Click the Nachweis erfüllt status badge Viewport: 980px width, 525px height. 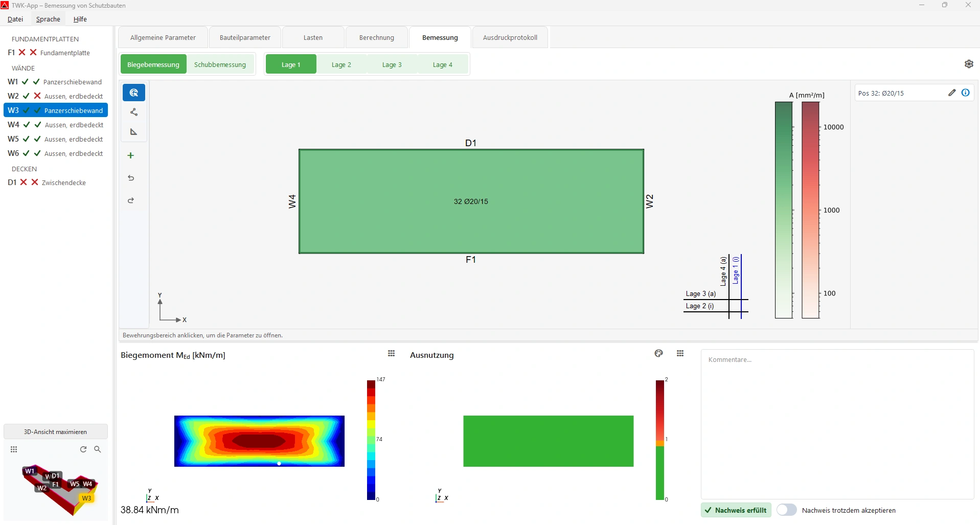click(736, 510)
